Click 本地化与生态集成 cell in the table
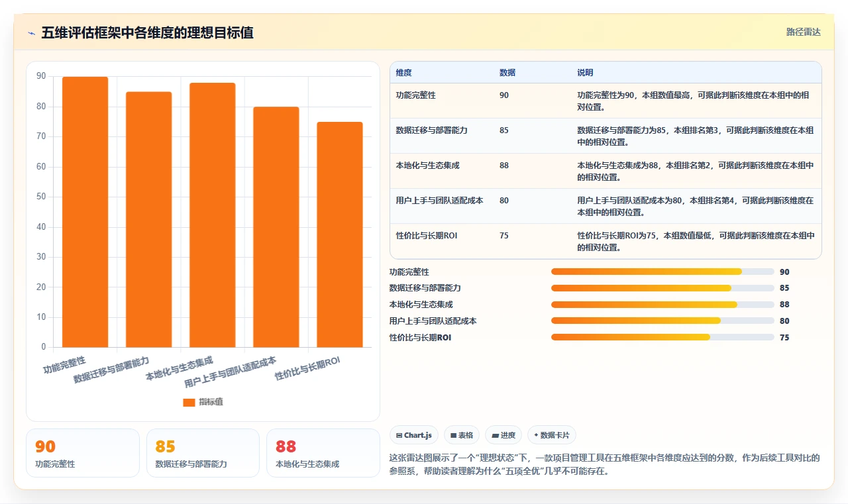 pyautogui.click(x=427, y=166)
